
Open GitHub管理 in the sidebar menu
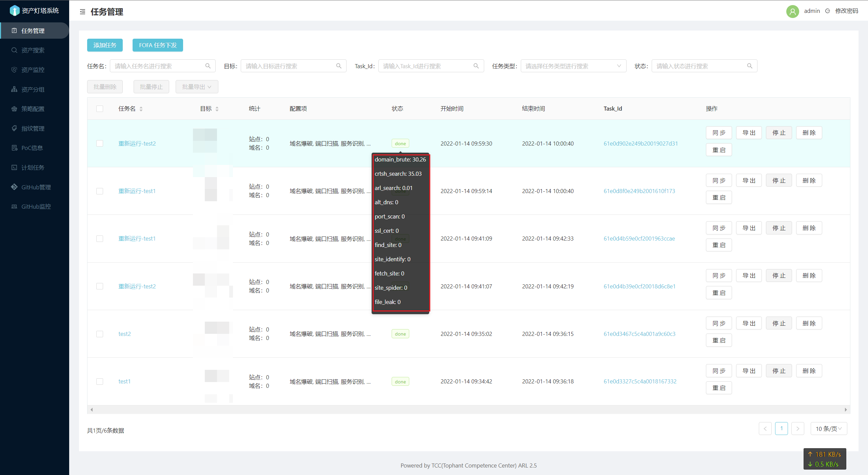coord(36,187)
